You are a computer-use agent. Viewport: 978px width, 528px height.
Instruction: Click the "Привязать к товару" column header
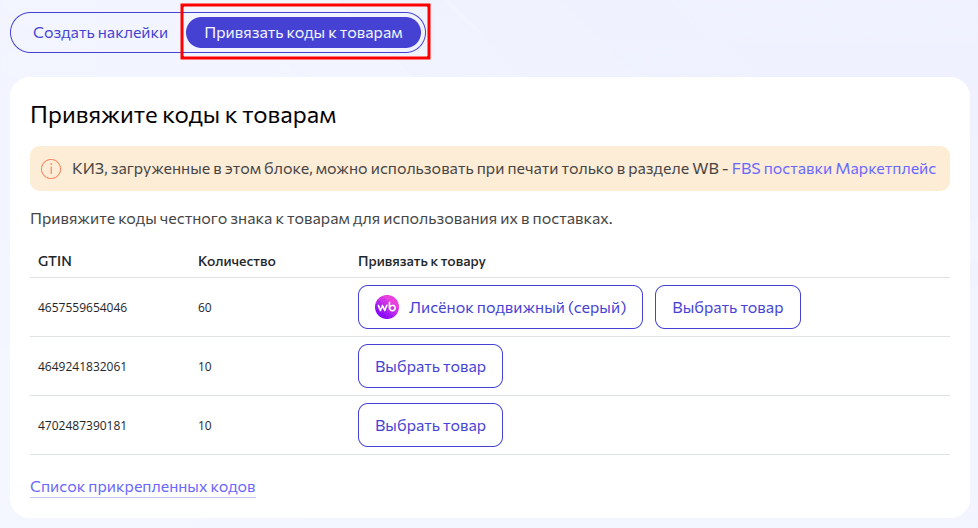421,262
